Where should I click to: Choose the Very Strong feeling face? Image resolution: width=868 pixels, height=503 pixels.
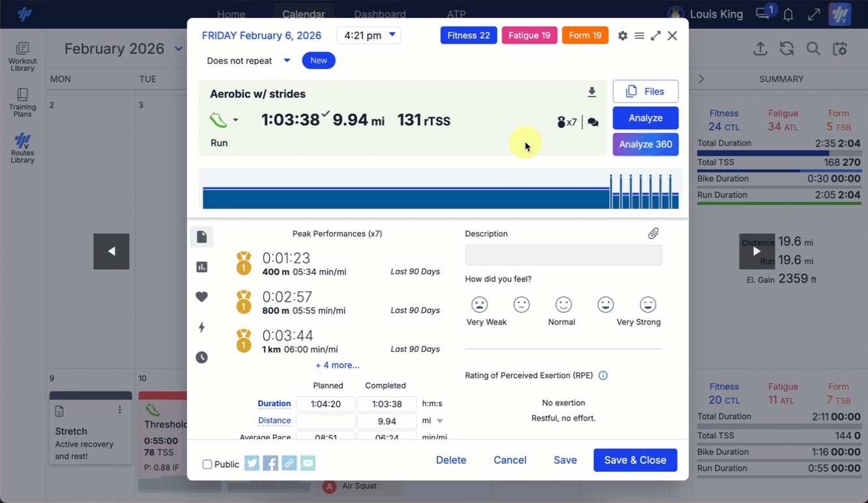coord(647,304)
